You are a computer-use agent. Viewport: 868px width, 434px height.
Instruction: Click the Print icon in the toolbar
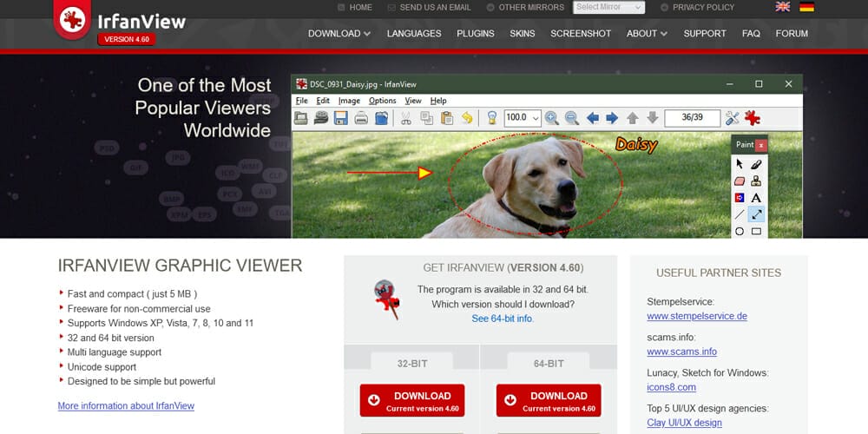tap(361, 118)
